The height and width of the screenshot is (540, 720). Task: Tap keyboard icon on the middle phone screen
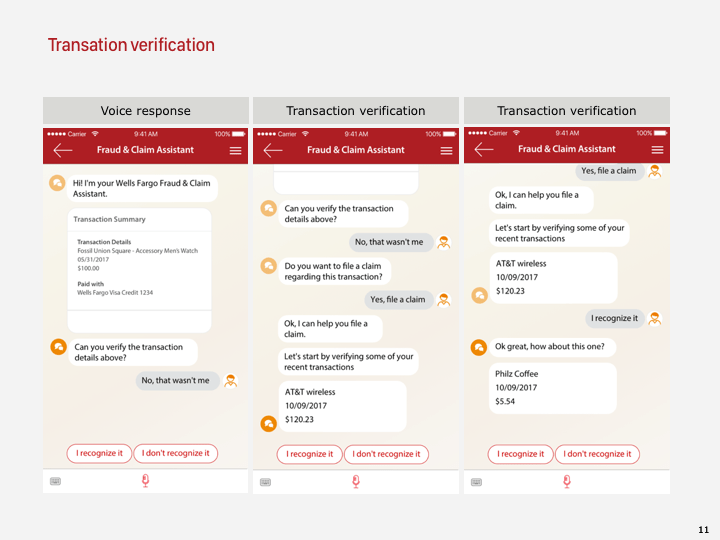click(265, 481)
